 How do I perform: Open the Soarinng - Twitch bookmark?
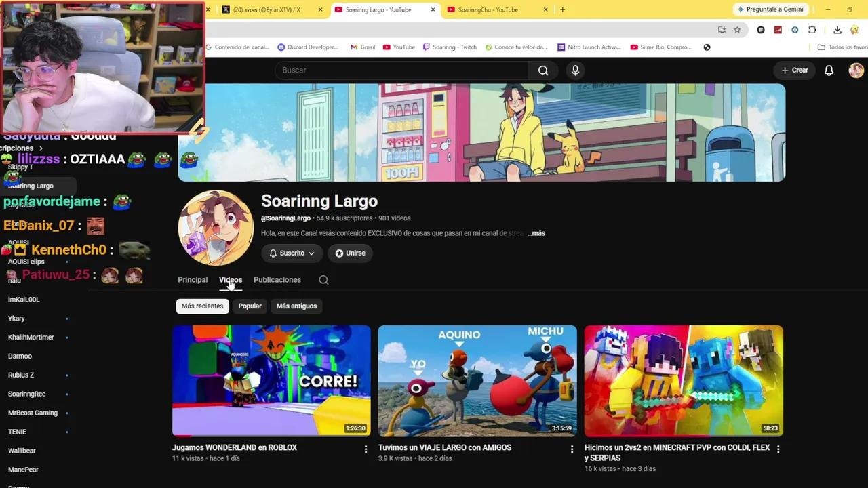[x=450, y=47]
